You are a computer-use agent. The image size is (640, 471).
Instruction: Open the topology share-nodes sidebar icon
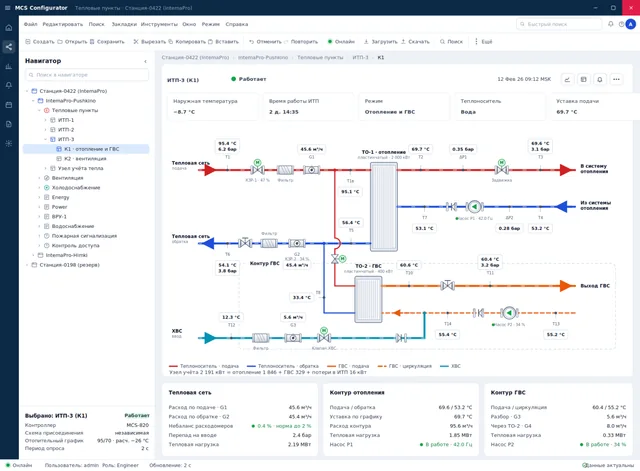click(x=9, y=47)
